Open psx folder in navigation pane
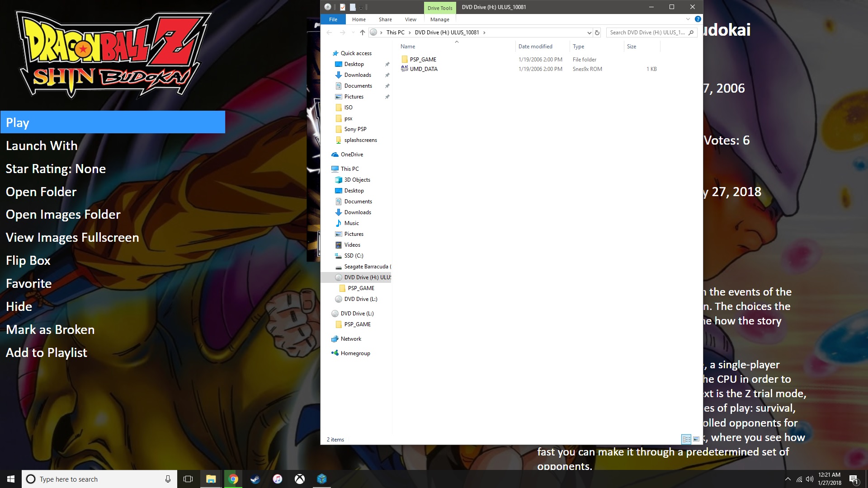Image resolution: width=868 pixels, height=488 pixels. pos(348,118)
